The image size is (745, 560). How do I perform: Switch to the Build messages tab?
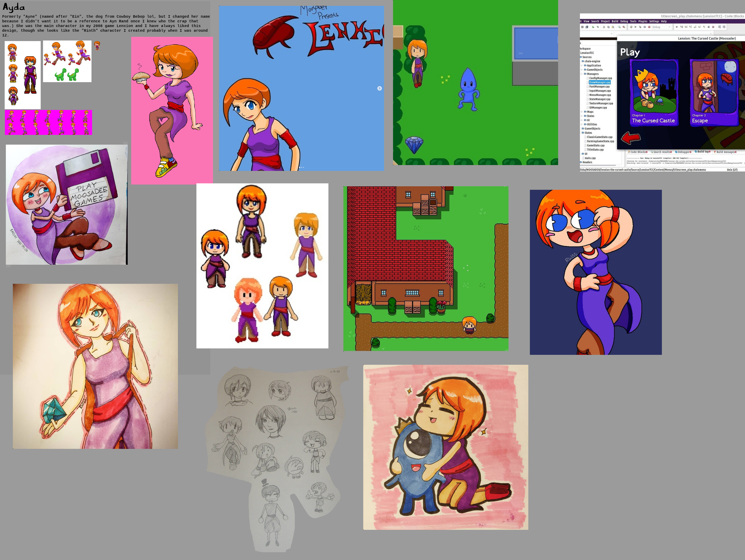(x=726, y=152)
